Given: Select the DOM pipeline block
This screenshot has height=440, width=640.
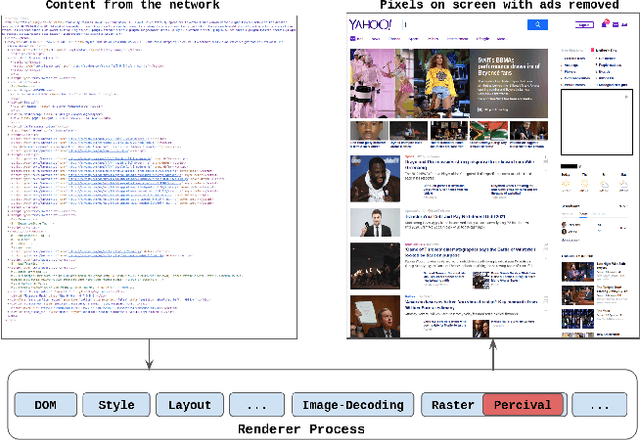Looking at the screenshot, I should coord(45,405).
